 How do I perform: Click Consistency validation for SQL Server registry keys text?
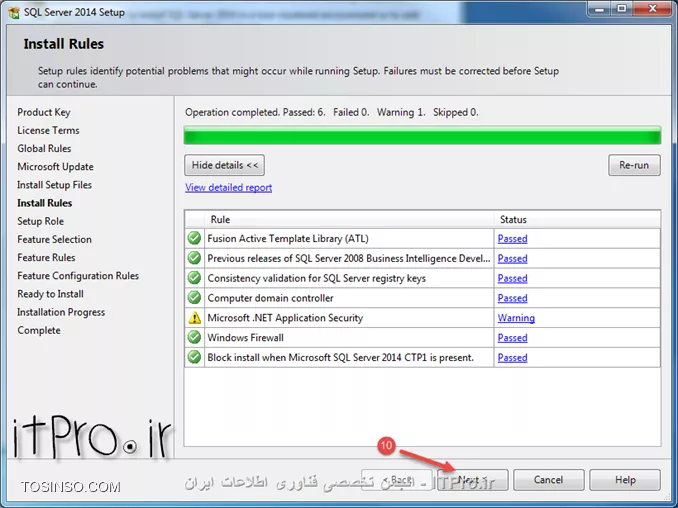click(x=317, y=278)
